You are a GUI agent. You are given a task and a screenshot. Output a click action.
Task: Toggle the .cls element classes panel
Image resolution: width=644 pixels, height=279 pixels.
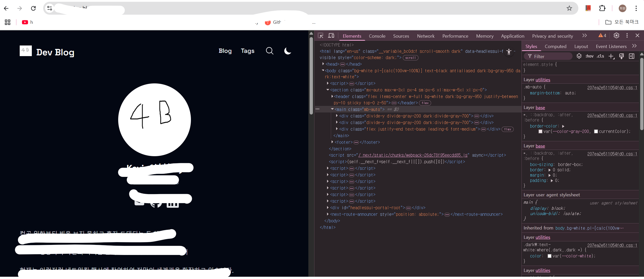(600, 56)
